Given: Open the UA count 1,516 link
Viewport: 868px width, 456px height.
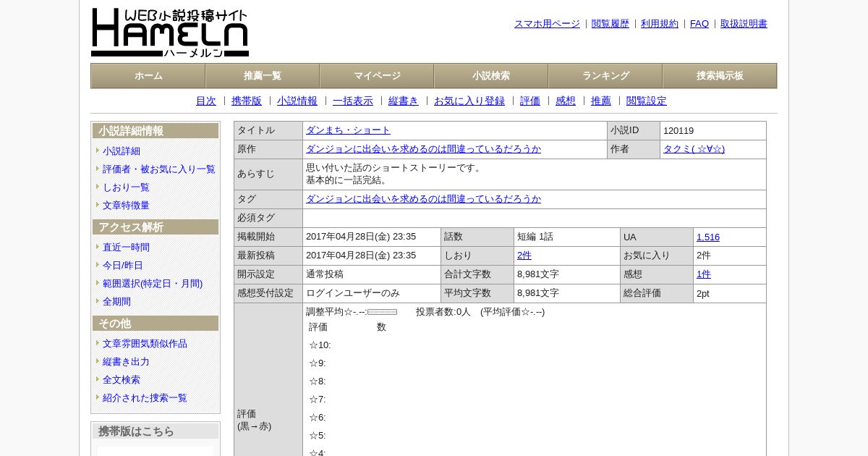Looking at the screenshot, I should pyautogui.click(x=708, y=237).
